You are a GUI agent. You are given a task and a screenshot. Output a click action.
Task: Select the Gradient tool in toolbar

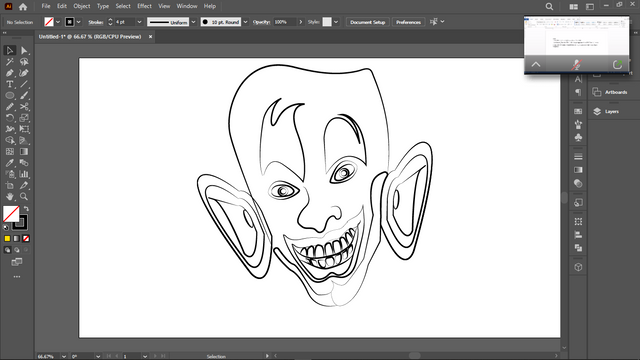click(x=24, y=152)
